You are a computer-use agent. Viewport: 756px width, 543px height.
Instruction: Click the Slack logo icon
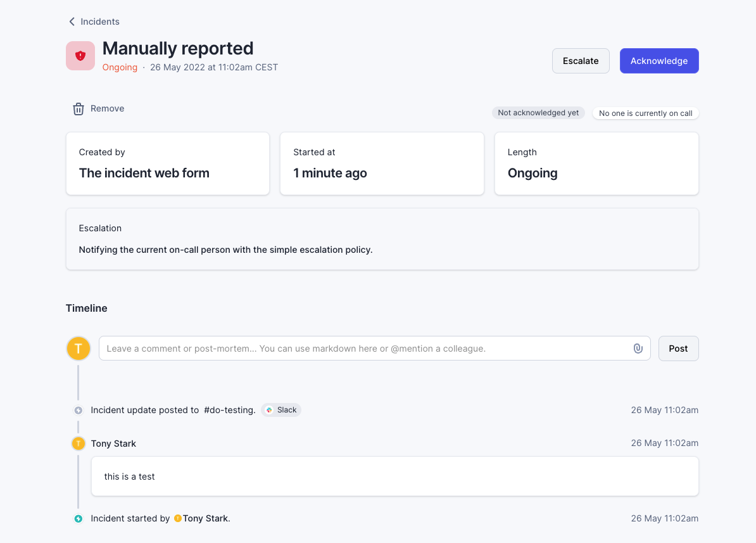pos(270,410)
